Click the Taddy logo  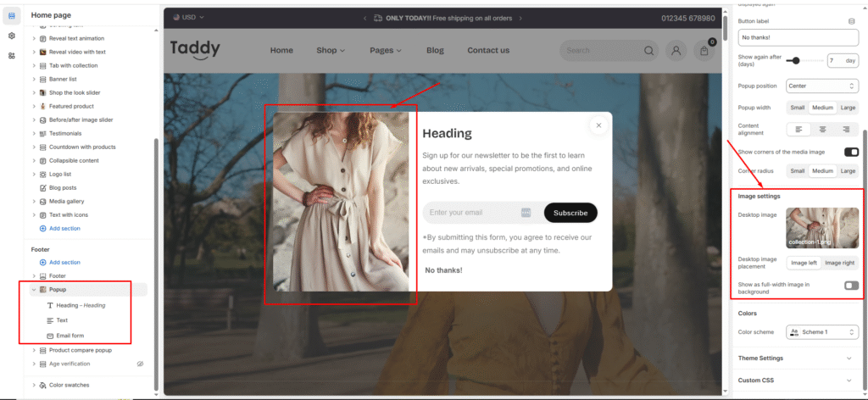pyautogui.click(x=195, y=49)
